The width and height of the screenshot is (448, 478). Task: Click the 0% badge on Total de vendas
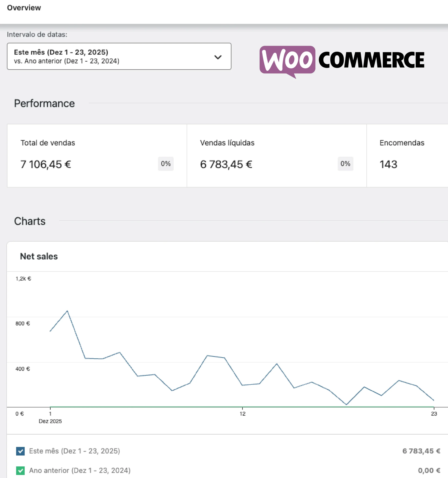pyautogui.click(x=165, y=164)
